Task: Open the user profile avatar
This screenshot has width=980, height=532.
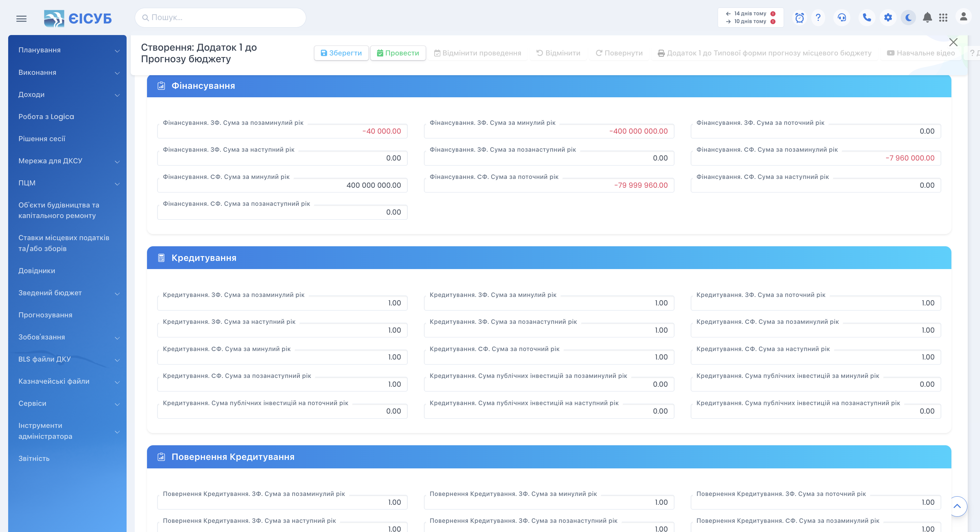Action: pos(964,17)
